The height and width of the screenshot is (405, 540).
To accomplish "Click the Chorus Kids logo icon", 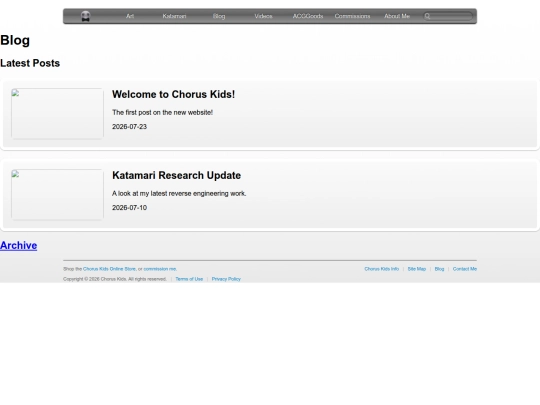I will pos(85,16).
